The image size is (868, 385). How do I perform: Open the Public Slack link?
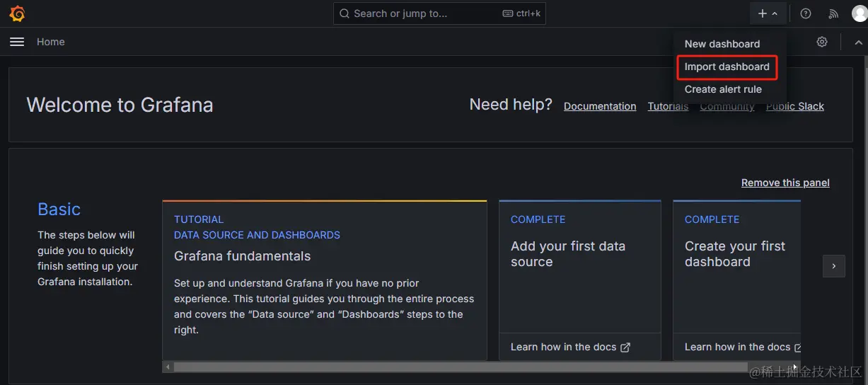pyautogui.click(x=794, y=106)
